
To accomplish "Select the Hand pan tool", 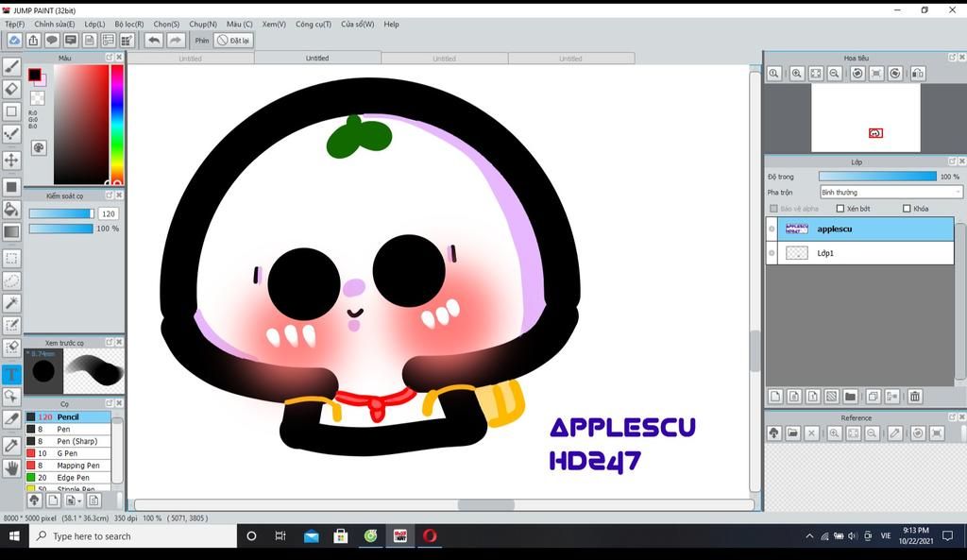I will coord(11,468).
